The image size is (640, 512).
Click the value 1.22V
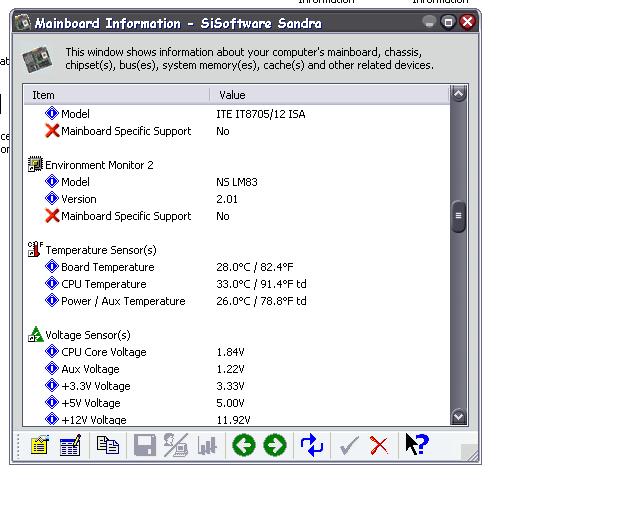point(230,369)
